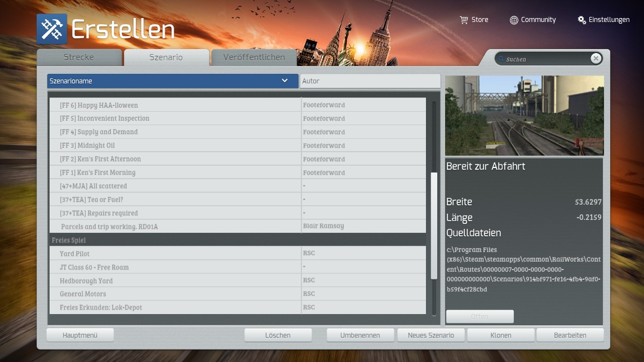The image size is (644, 362).
Task: Click the Klonen button
Action: pyautogui.click(x=500, y=335)
